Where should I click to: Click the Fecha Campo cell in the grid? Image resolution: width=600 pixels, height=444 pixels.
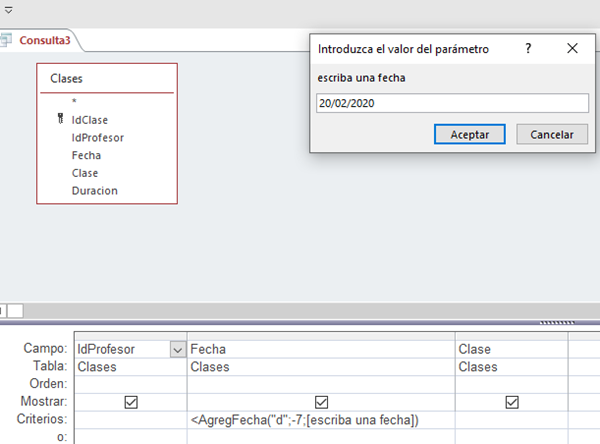[x=321, y=349]
